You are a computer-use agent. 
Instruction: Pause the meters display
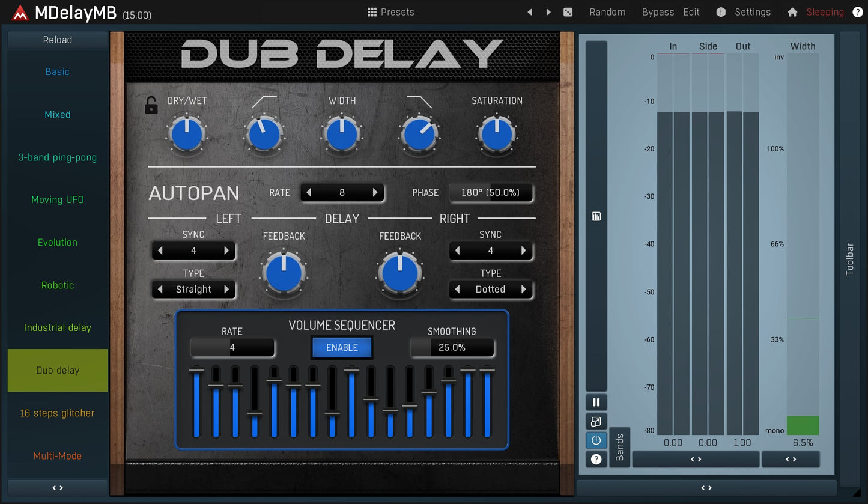(x=596, y=402)
